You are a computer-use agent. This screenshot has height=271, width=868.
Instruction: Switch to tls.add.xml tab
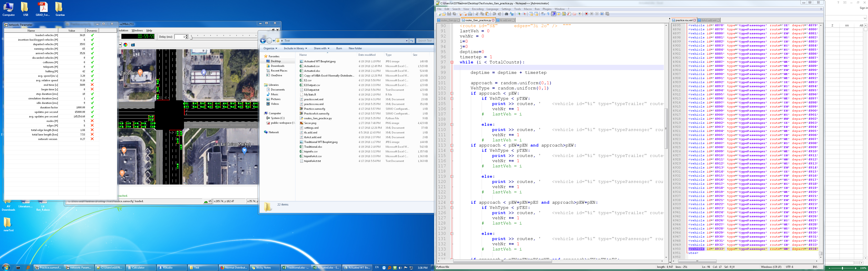point(505,20)
